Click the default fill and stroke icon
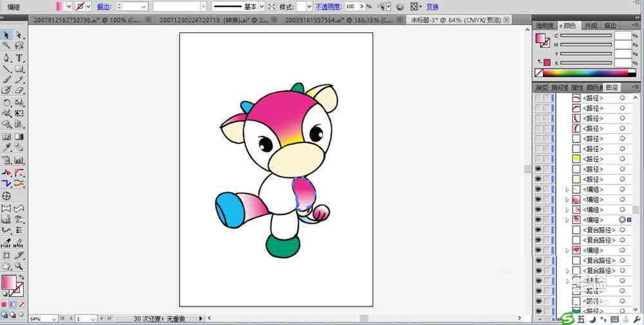 tap(5, 294)
